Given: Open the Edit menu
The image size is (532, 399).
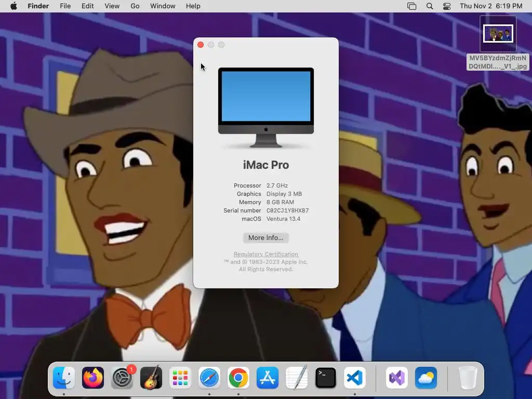Looking at the screenshot, I should 87,6.
